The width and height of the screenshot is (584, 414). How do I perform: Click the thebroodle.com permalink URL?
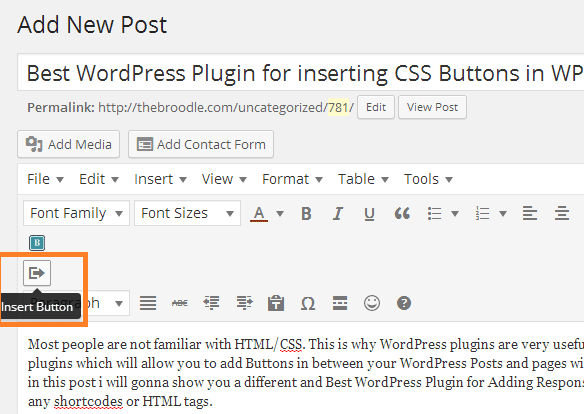226,108
